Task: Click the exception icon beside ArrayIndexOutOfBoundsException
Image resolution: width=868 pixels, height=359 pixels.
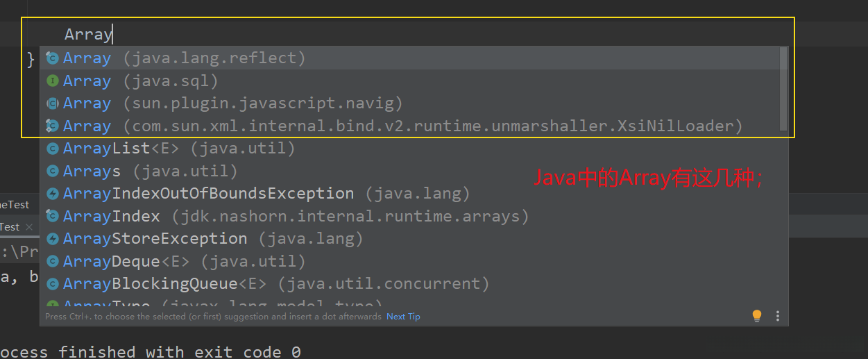Action: pos(52,194)
